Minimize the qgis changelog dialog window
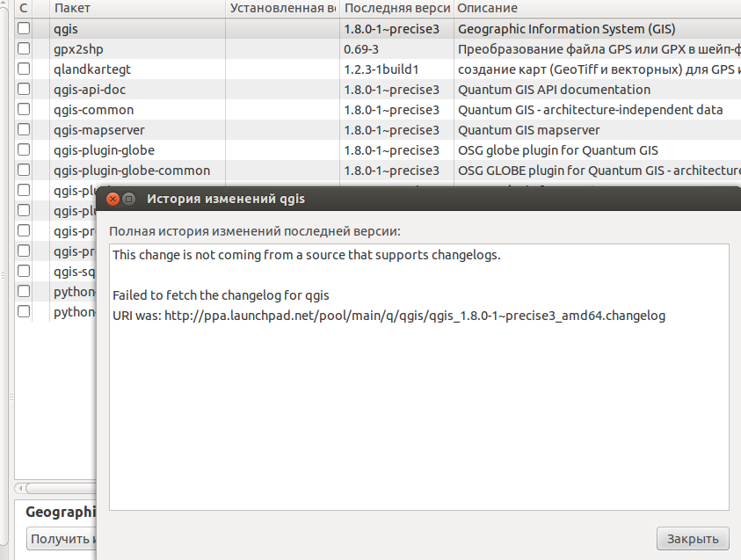 [129, 199]
